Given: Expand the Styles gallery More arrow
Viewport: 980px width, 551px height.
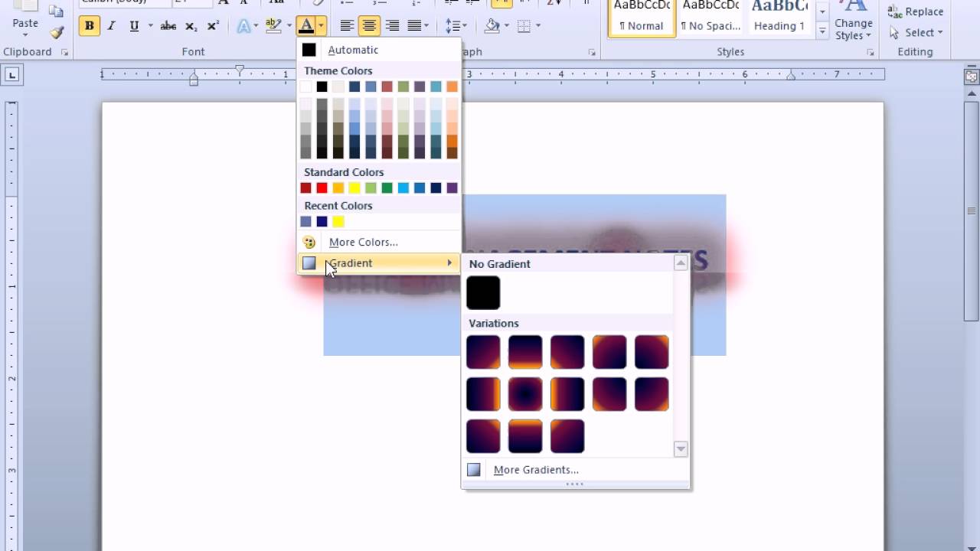Looking at the screenshot, I should [x=822, y=31].
